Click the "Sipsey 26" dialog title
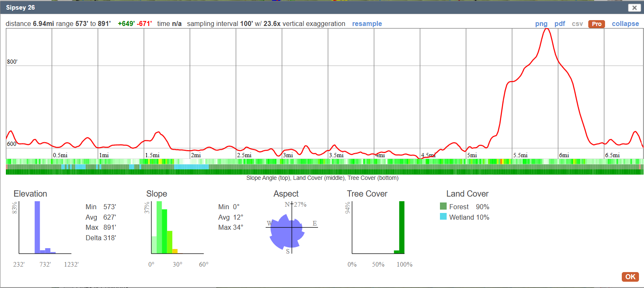 click(x=20, y=8)
